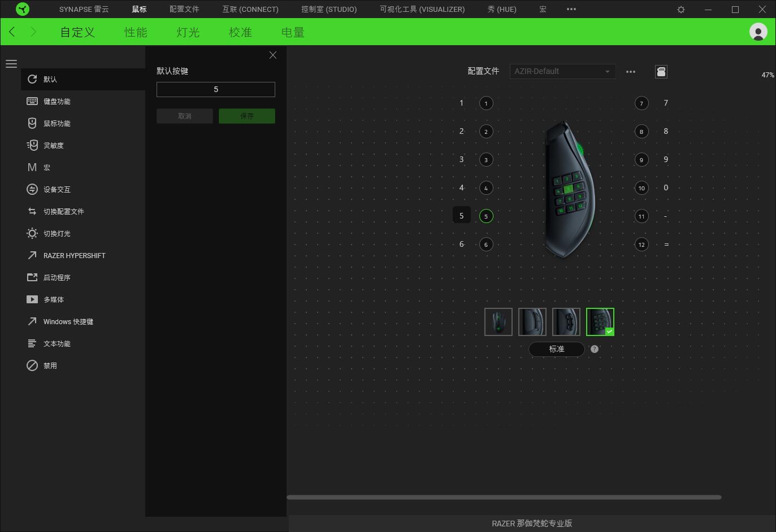Select the 多媒体 multimedia option
Screen dimensions: 776x532
coord(83,299)
